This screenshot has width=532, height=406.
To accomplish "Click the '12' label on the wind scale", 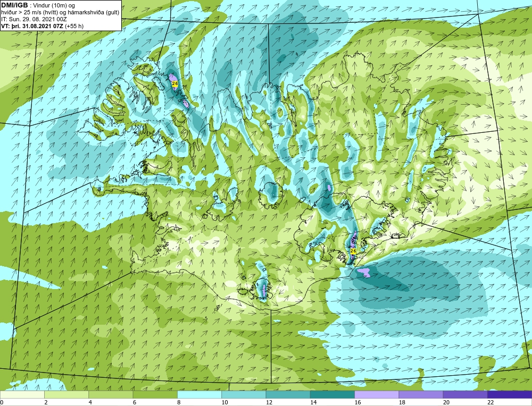I will [x=269, y=402].
